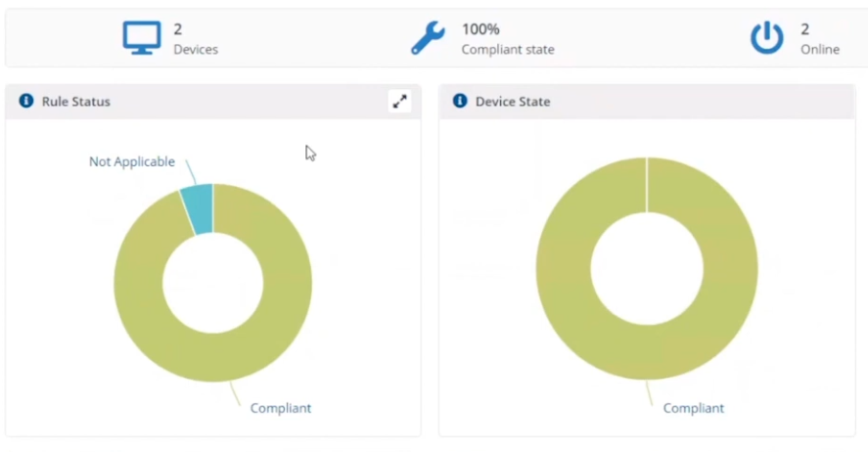Click the power Online icon
The height and width of the screenshot is (452, 868).
pos(766,37)
